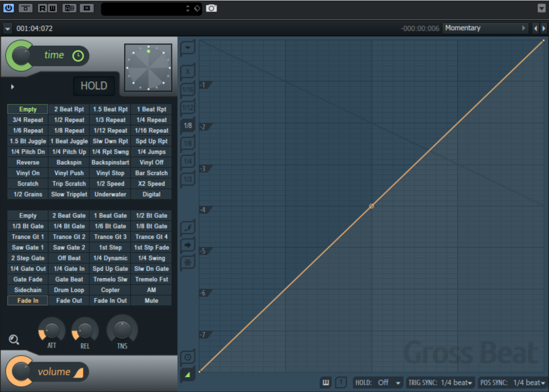Select the Fade Out volume preset
Image resolution: width=549 pixels, height=392 pixels.
[69, 301]
